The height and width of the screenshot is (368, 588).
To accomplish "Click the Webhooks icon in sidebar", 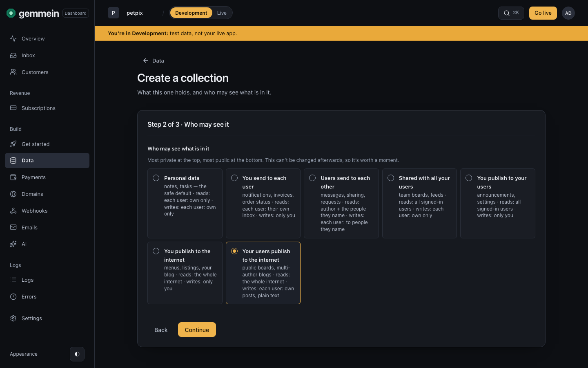I will click(13, 211).
